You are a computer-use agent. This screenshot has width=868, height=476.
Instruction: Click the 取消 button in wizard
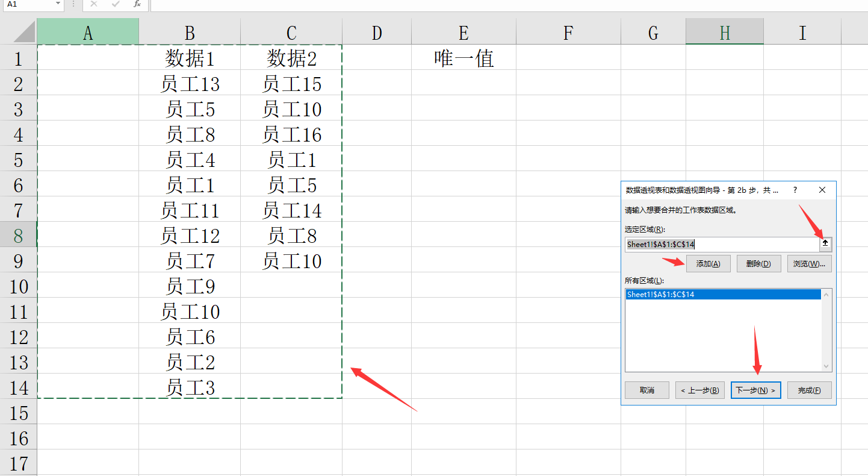point(647,390)
